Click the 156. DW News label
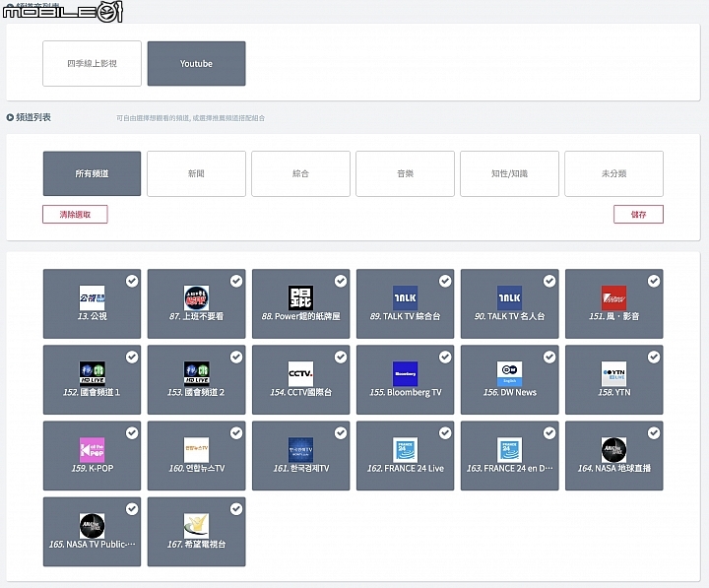This screenshot has height=588, width=709. tap(510, 392)
